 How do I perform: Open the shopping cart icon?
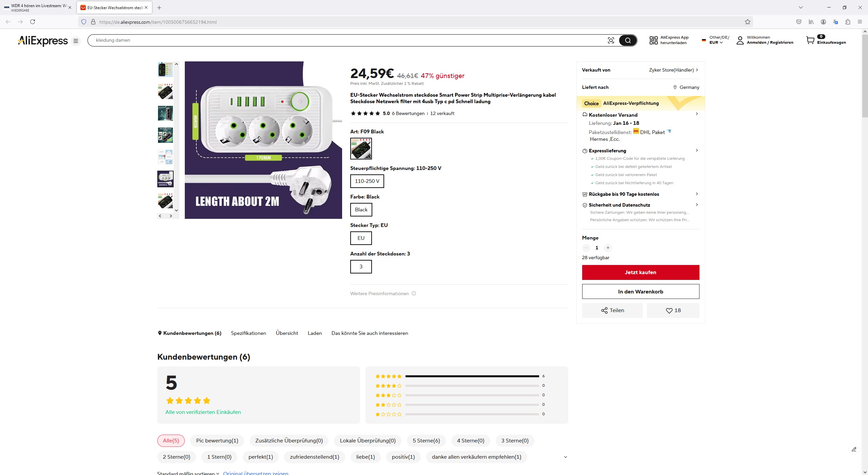point(810,40)
